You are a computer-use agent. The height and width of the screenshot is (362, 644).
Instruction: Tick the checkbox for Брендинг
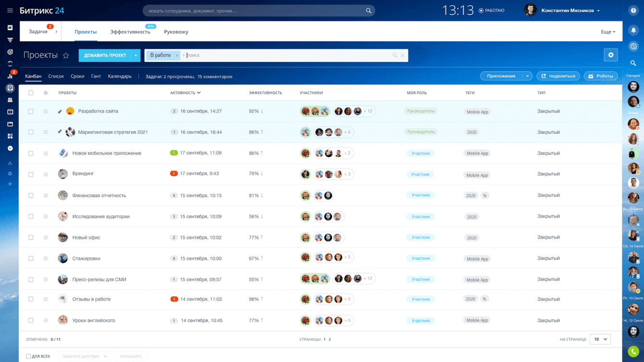(x=31, y=174)
